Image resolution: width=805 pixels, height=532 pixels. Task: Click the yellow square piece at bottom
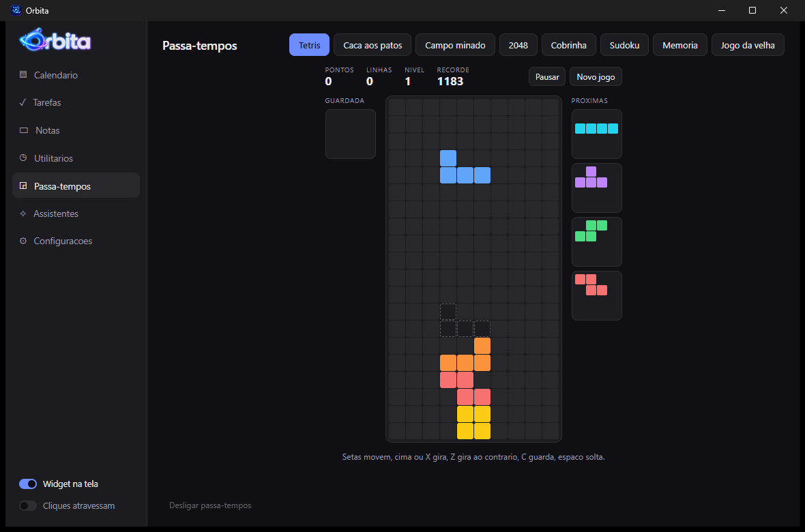click(474, 423)
